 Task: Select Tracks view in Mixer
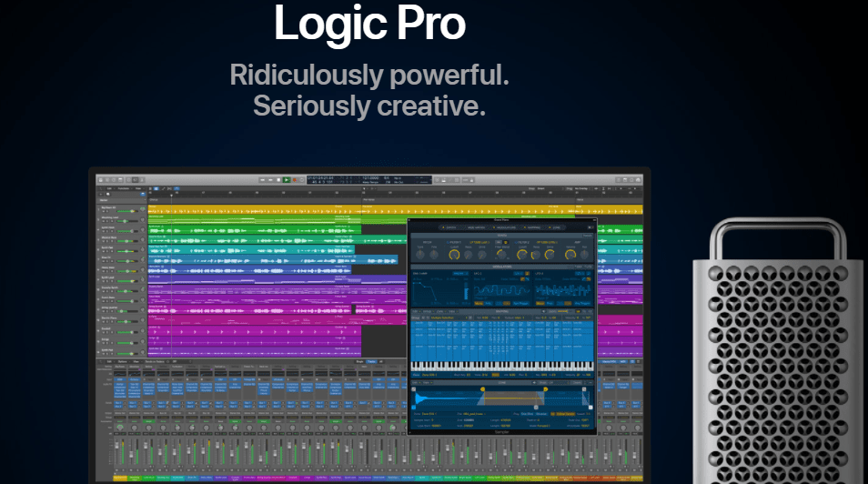pos(371,361)
